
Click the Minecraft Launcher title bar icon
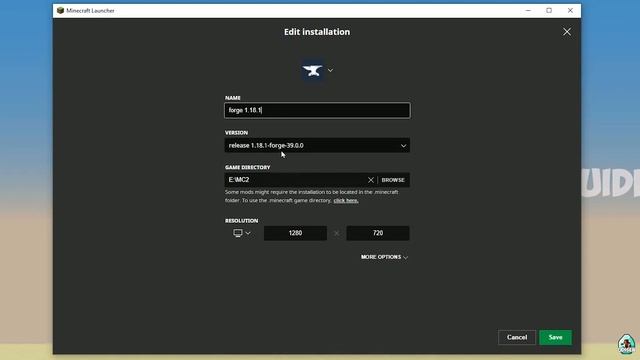(x=60, y=11)
